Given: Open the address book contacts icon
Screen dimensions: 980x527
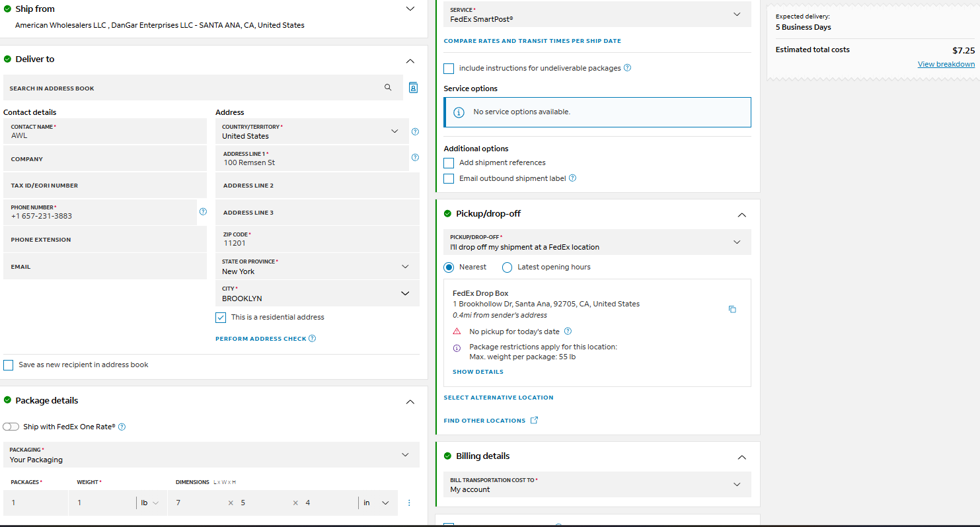Looking at the screenshot, I should pyautogui.click(x=413, y=87).
